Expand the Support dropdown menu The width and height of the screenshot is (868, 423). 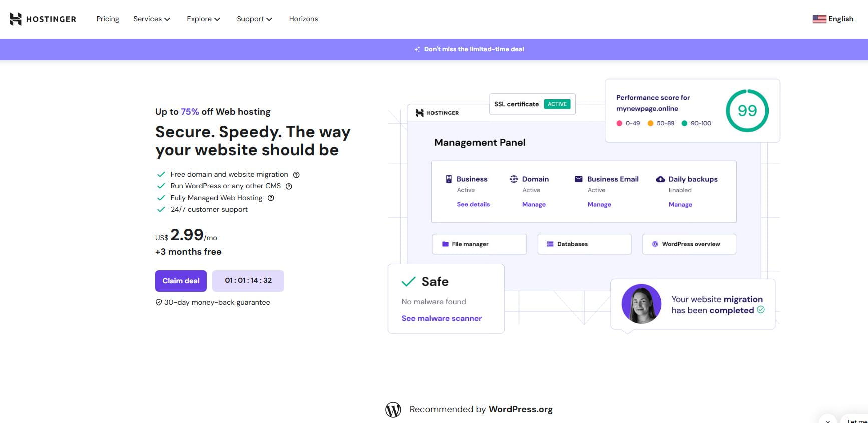click(254, 19)
